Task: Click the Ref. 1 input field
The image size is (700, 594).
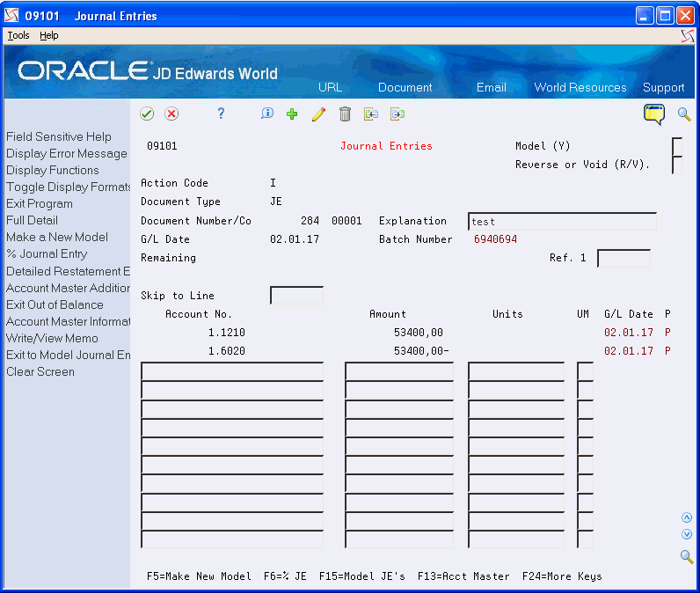Action: click(623, 258)
